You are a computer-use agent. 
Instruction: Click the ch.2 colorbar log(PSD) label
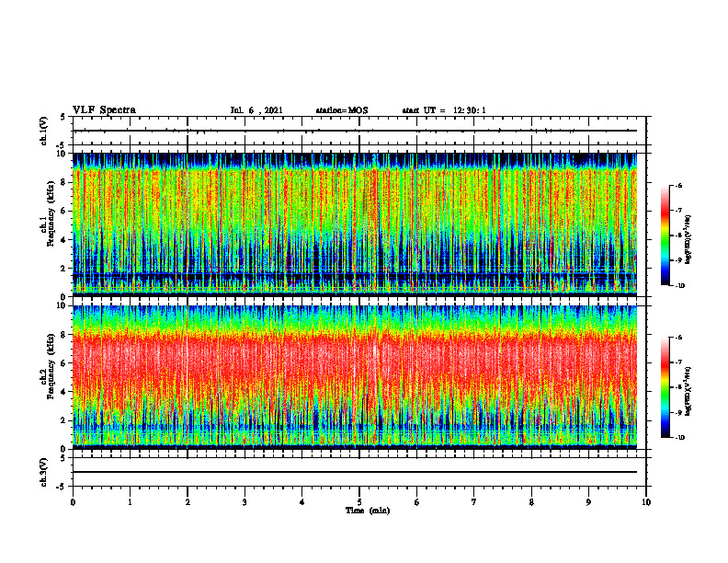click(x=688, y=392)
